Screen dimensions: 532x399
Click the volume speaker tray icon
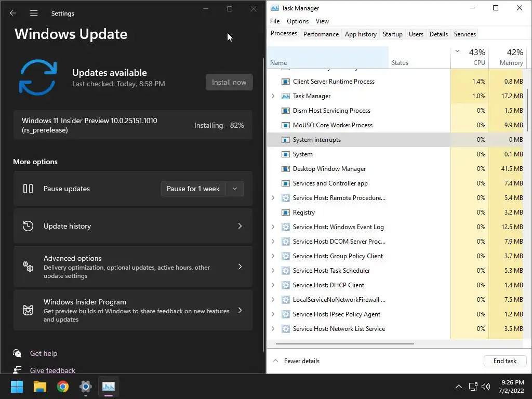[486, 387]
